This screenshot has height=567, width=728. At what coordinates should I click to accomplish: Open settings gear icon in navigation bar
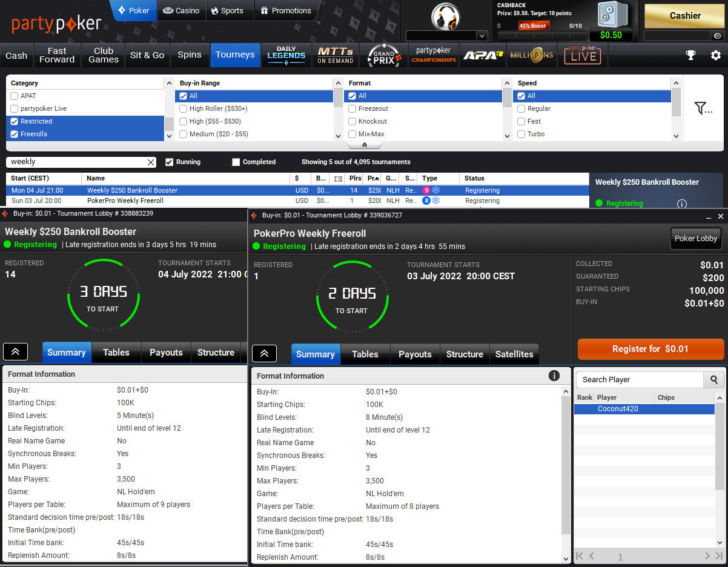tap(715, 55)
